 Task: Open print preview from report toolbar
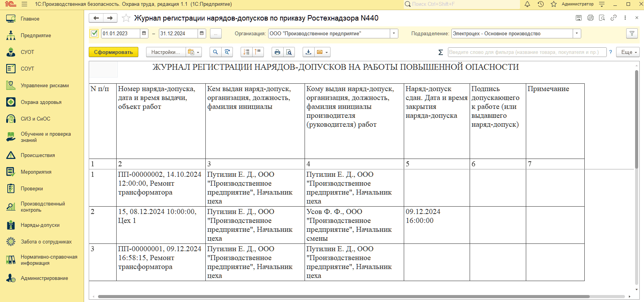tap(289, 52)
